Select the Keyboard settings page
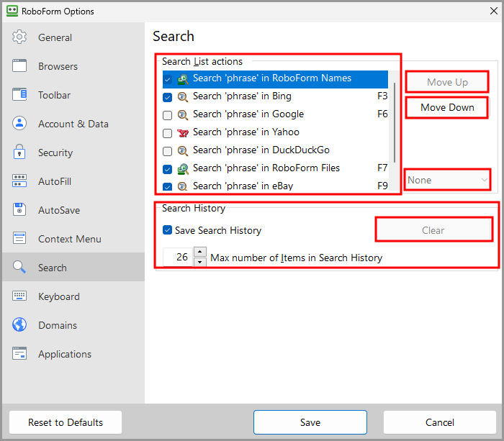 click(73, 296)
